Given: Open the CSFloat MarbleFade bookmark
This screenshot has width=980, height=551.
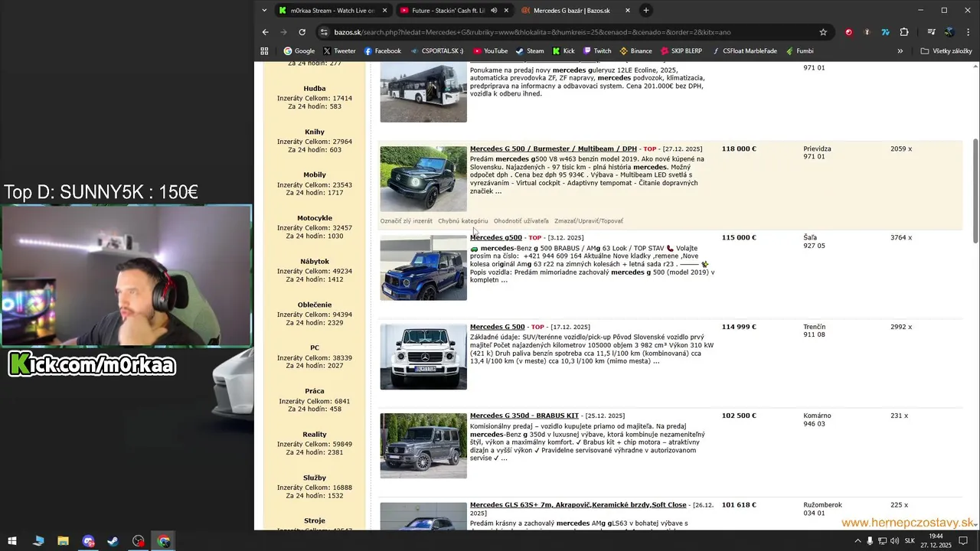Looking at the screenshot, I should coord(743,51).
